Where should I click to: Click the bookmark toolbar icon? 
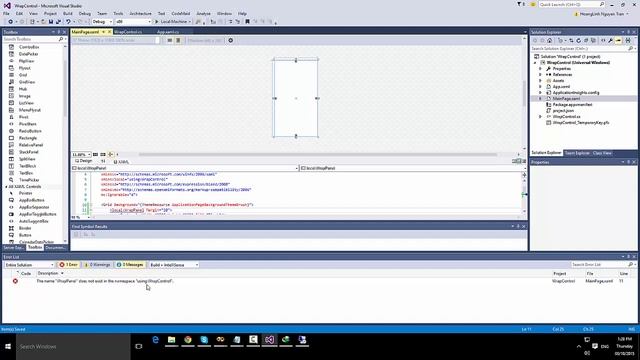click(247, 22)
